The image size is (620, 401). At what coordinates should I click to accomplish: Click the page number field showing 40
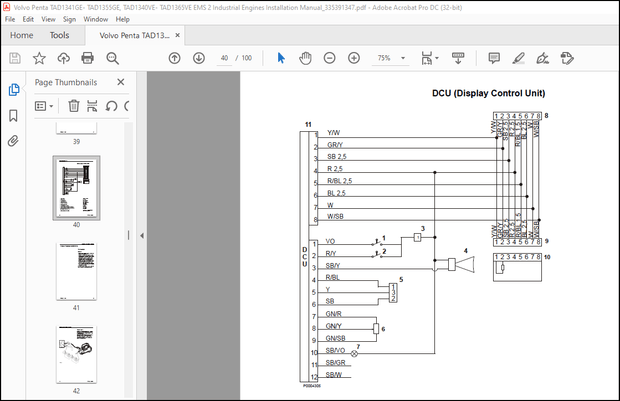[x=224, y=58]
